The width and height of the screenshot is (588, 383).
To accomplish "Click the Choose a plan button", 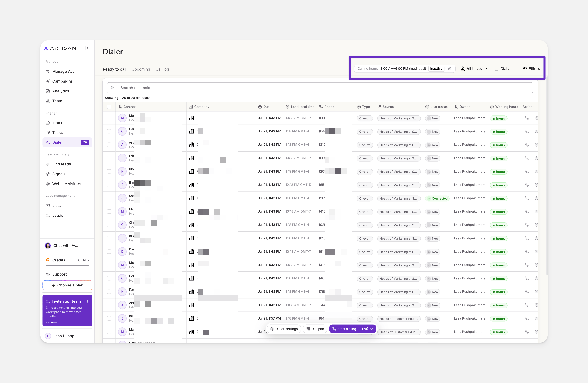I will click(67, 285).
